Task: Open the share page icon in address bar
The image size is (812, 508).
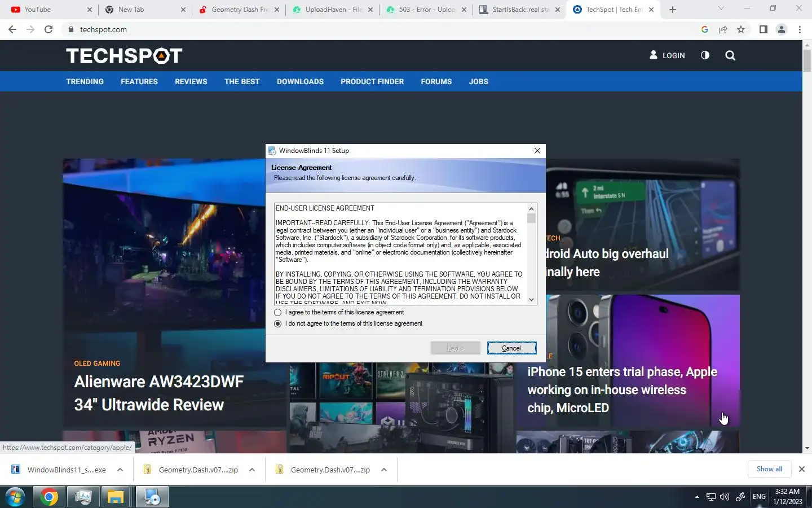Action: (x=723, y=29)
